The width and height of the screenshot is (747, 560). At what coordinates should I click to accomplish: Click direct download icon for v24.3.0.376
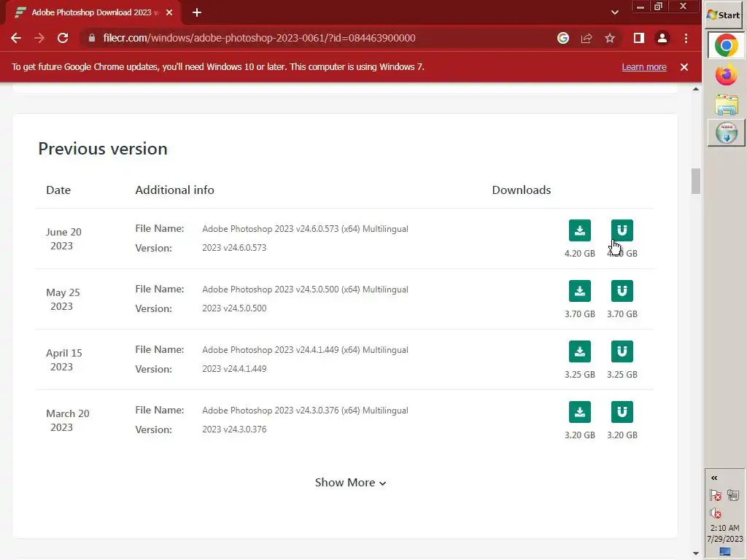click(x=579, y=412)
